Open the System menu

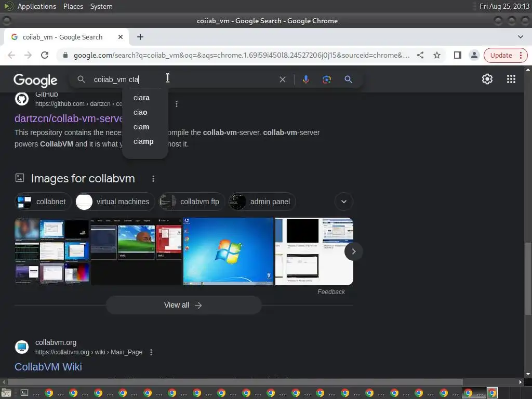101,6
